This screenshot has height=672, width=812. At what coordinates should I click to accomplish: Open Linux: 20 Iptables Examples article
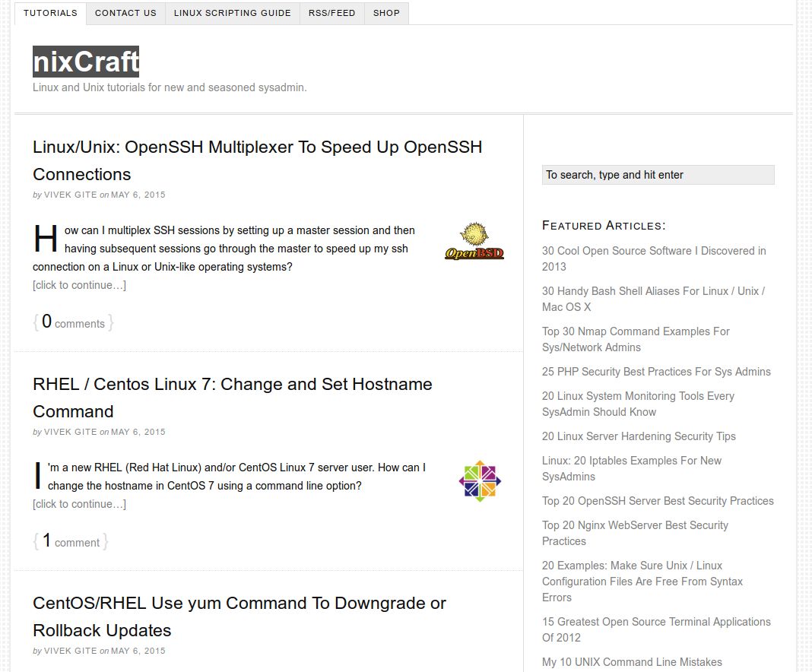click(632, 469)
